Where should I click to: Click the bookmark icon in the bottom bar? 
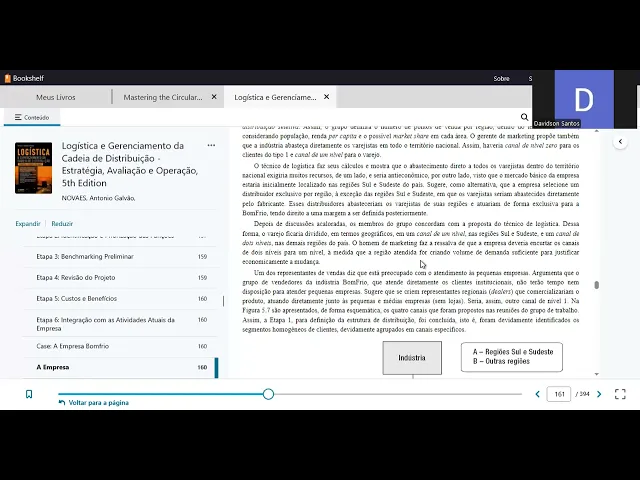click(x=29, y=394)
